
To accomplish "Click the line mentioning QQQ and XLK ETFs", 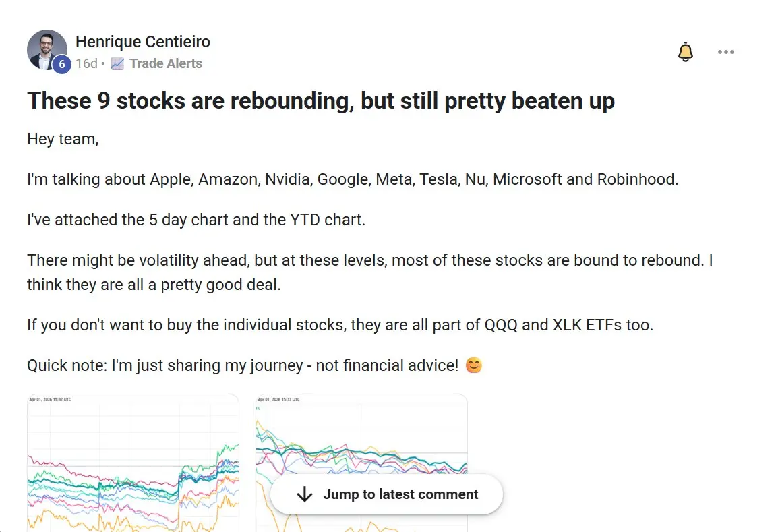I will click(340, 325).
